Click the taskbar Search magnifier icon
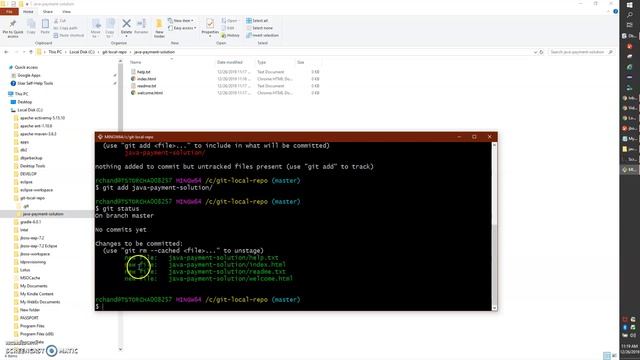640x360 pixels. click(629, 15)
